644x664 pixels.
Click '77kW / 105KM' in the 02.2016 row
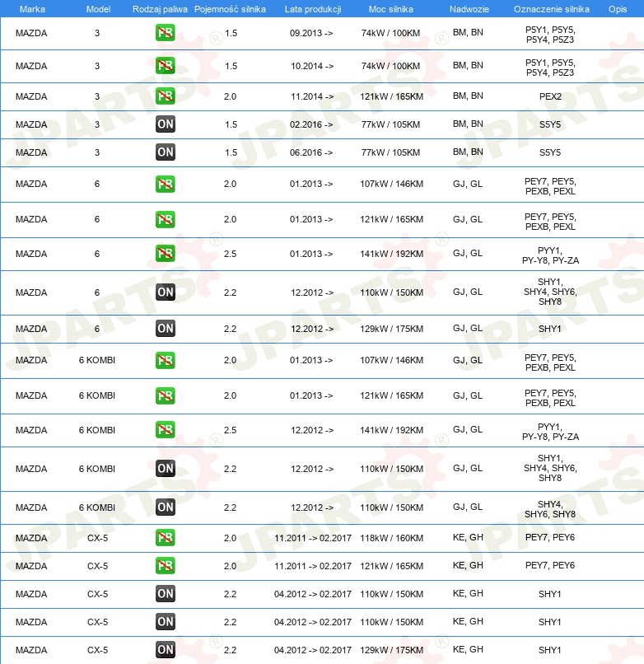390,124
